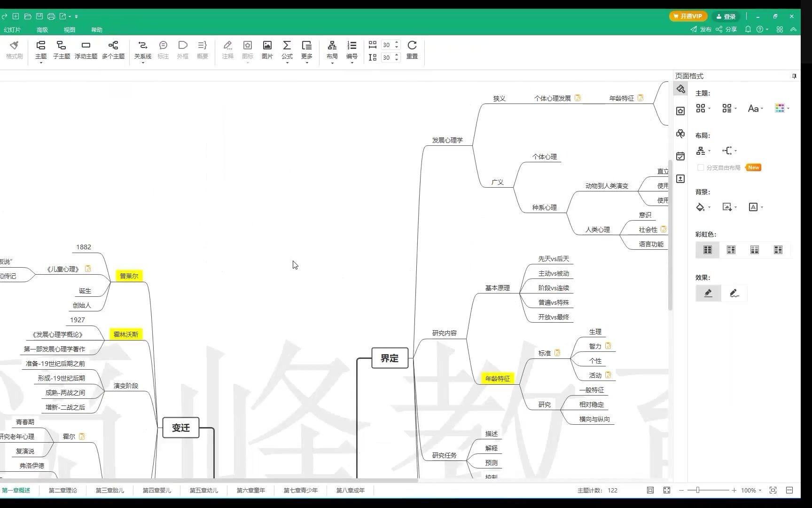Insert a 图片 picture into the map
The width and height of the screenshot is (812, 508).
[267, 49]
